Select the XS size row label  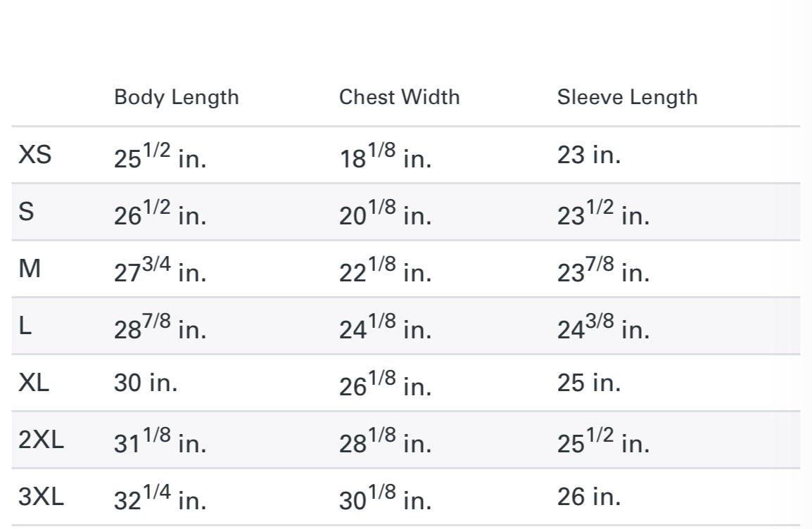34,154
